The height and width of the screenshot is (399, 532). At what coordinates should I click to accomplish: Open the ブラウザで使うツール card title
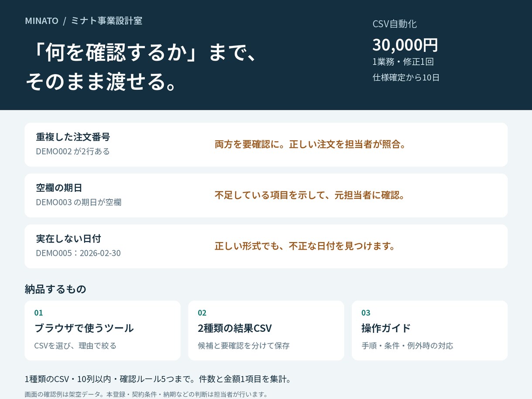click(x=84, y=328)
